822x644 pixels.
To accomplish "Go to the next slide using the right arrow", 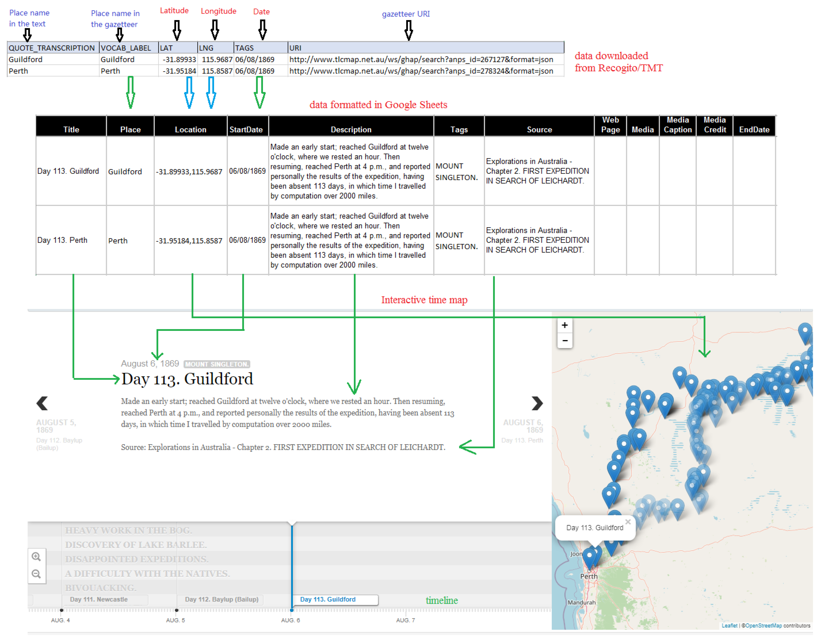I will [537, 403].
